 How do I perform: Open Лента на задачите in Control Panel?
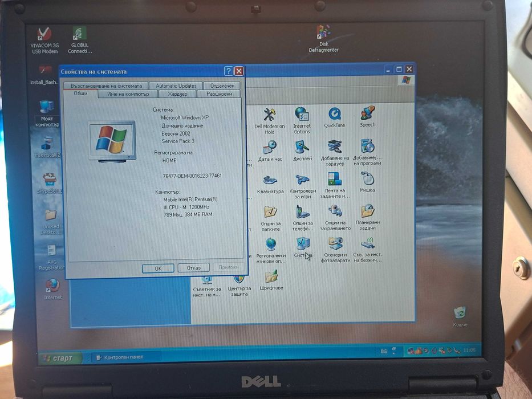pos(335,185)
